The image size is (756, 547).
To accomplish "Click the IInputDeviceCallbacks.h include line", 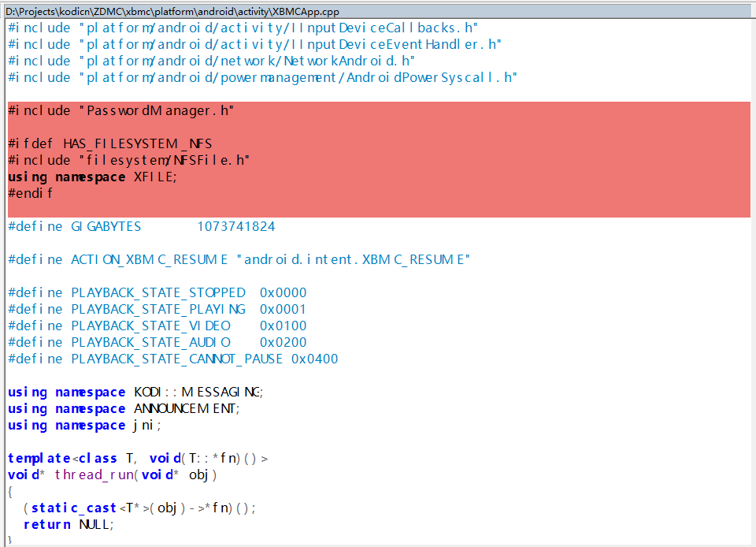I will pyautogui.click(x=243, y=28).
